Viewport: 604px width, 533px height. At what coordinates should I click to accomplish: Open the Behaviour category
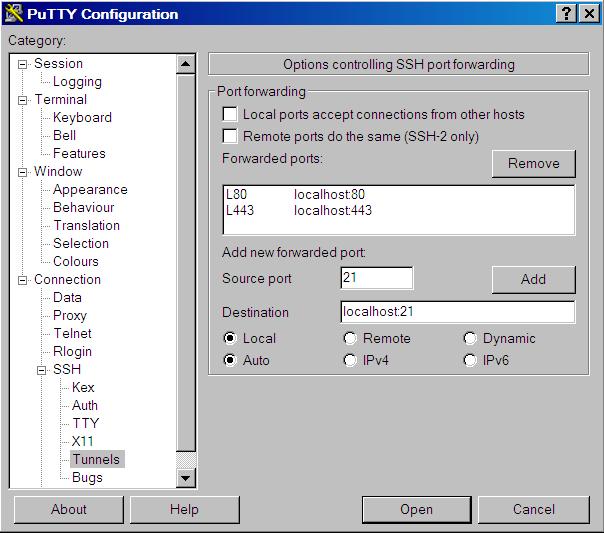[x=84, y=208]
